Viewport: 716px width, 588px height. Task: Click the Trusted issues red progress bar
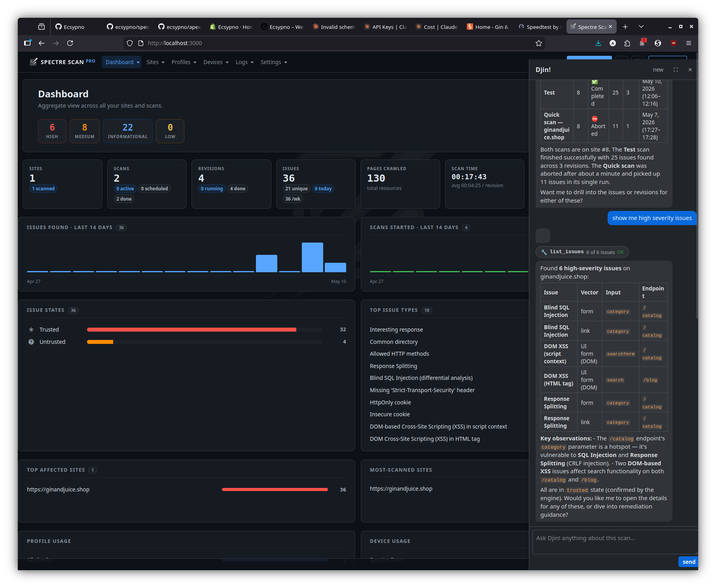pyautogui.click(x=191, y=330)
